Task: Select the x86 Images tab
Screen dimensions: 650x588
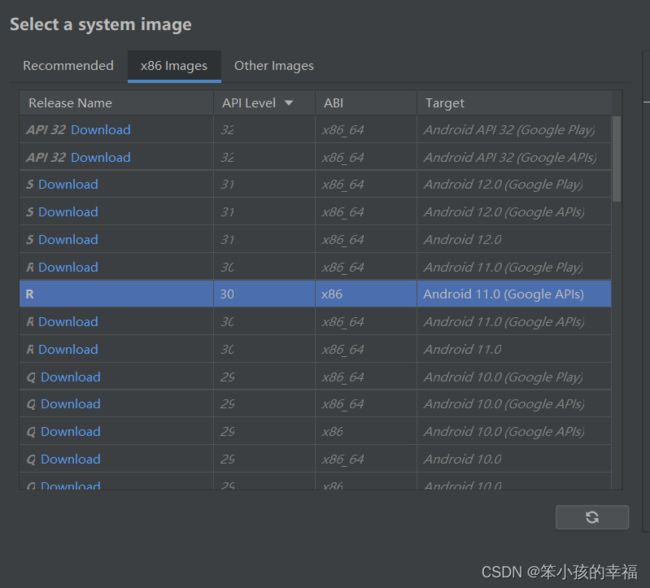Action: 174,66
